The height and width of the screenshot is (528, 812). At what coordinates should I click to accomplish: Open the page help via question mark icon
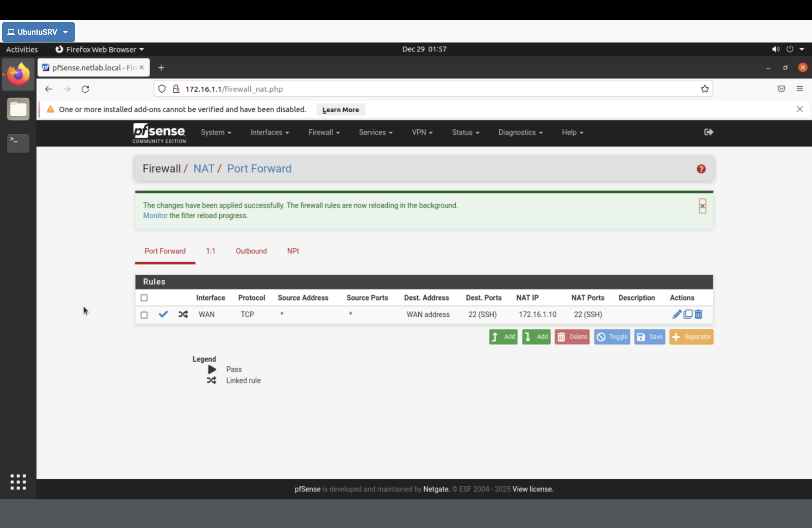tap(701, 169)
